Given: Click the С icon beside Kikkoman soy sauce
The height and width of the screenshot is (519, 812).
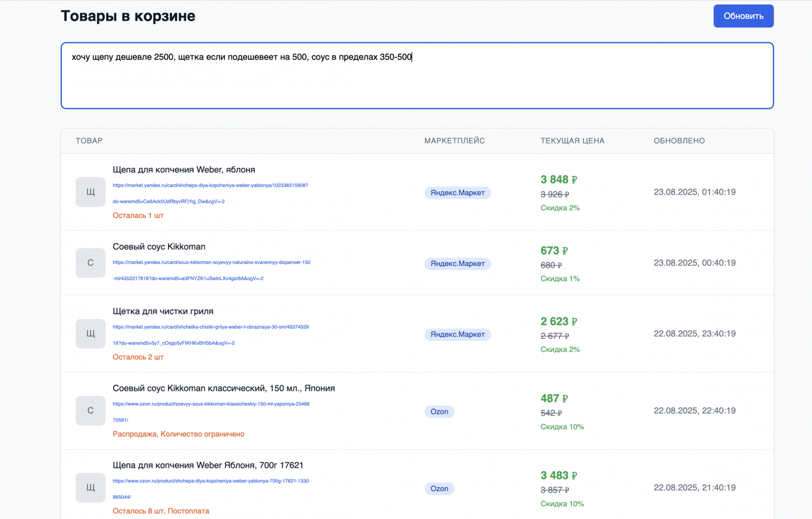Looking at the screenshot, I should pyautogui.click(x=90, y=263).
